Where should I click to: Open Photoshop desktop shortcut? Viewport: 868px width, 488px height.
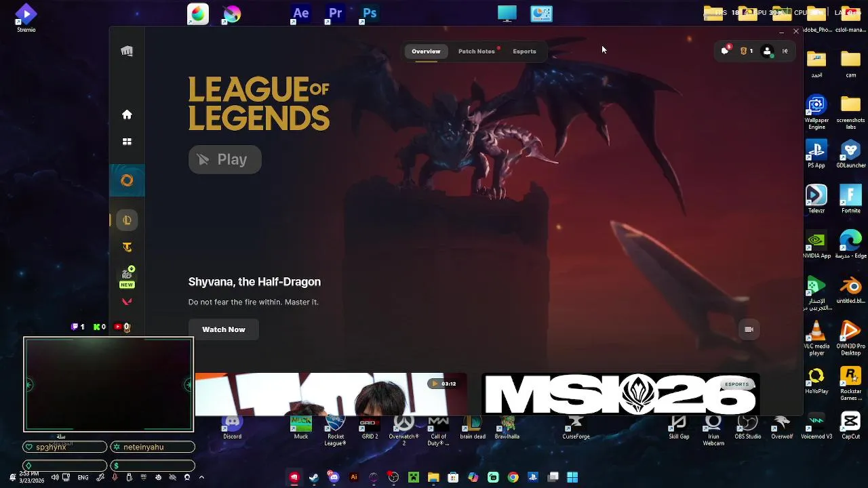pyautogui.click(x=370, y=14)
